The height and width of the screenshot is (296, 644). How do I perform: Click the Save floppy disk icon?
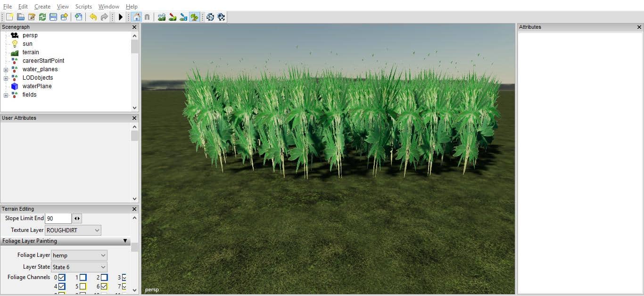(53, 17)
